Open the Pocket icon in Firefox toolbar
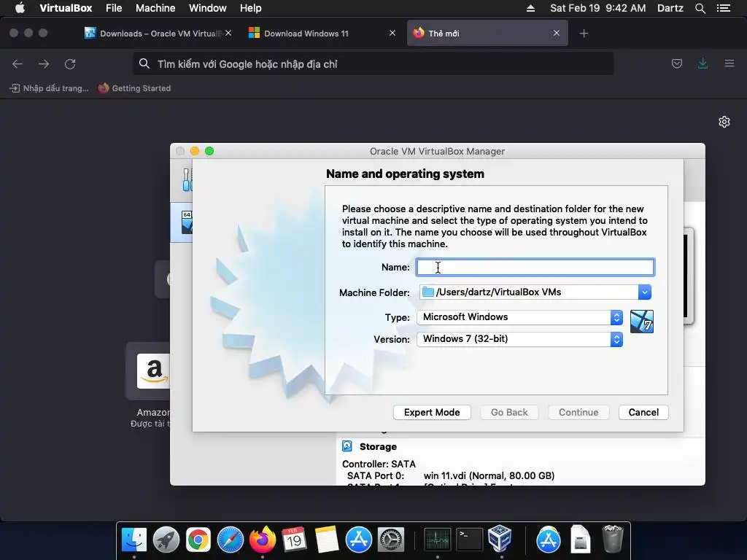The width and height of the screenshot is (747, 560). 676,63
